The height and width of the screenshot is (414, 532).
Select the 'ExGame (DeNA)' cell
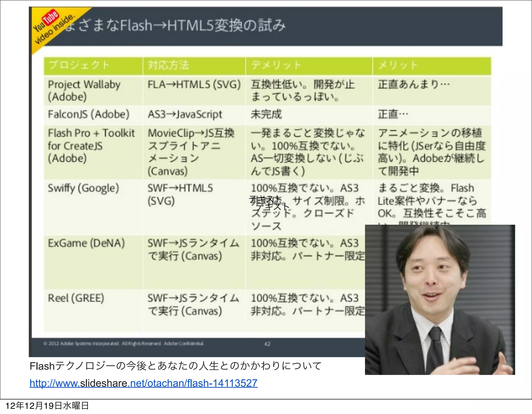pyautogui.click(x=93, y=262)
